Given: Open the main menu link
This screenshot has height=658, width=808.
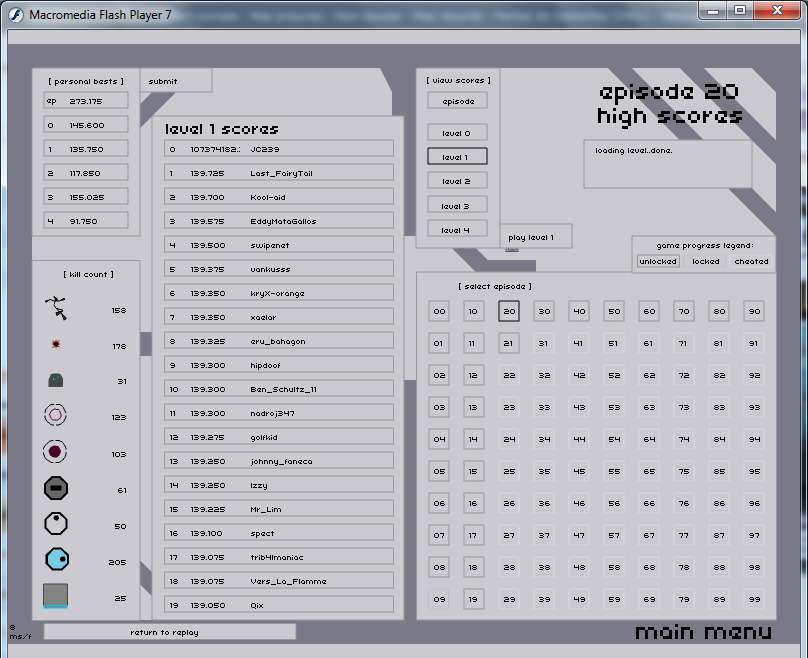Looking at the screenshot, I should coord(703,632).
